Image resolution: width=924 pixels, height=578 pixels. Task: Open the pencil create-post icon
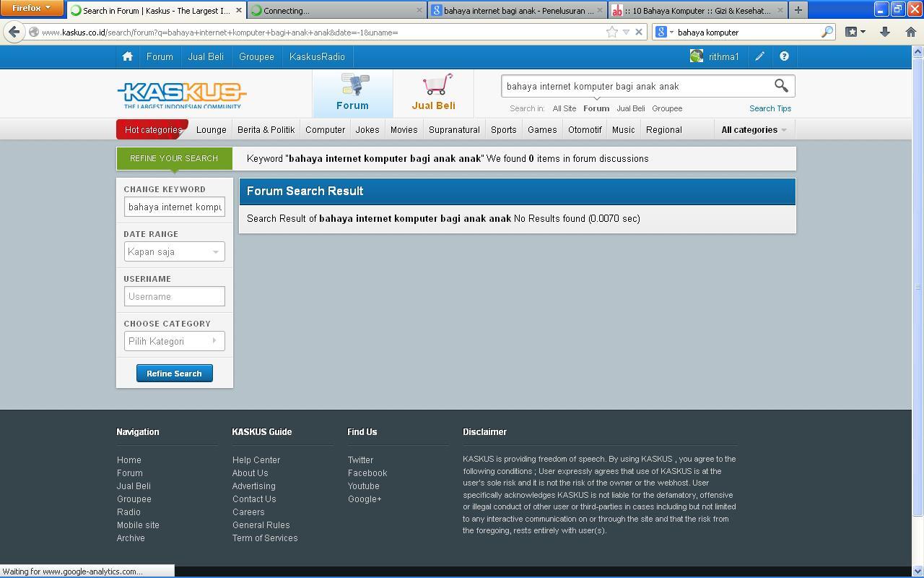759,56
